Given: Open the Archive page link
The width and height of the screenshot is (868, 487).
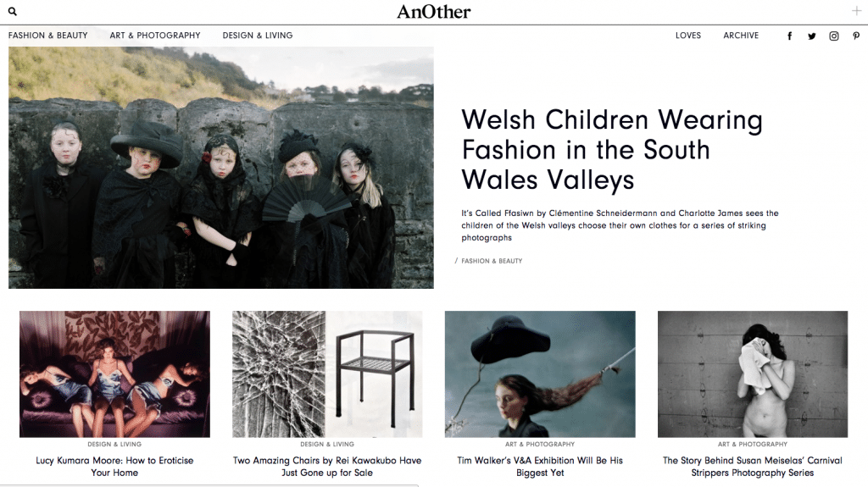Looking at the screenshot, I should click(741, 36).
